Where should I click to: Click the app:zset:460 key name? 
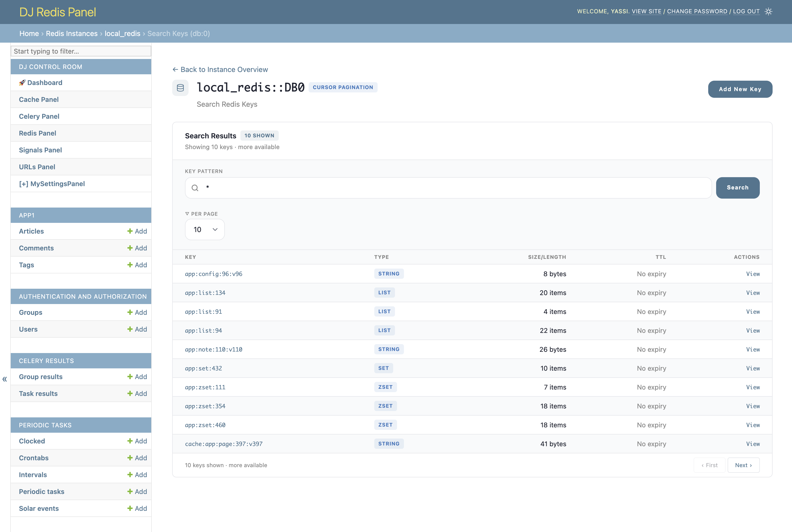205,425
